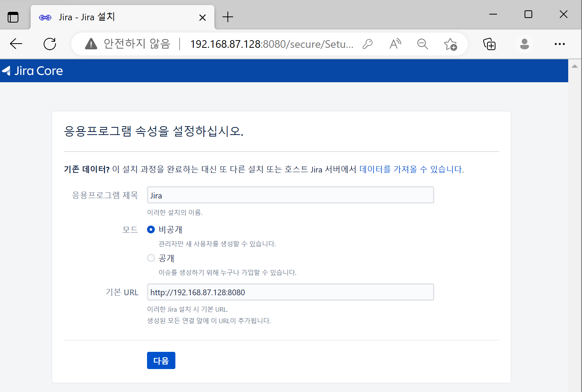Click the page scrollbar up arrow
The image size is (582, 392).
pyautogui.click(x=575, y=66)
